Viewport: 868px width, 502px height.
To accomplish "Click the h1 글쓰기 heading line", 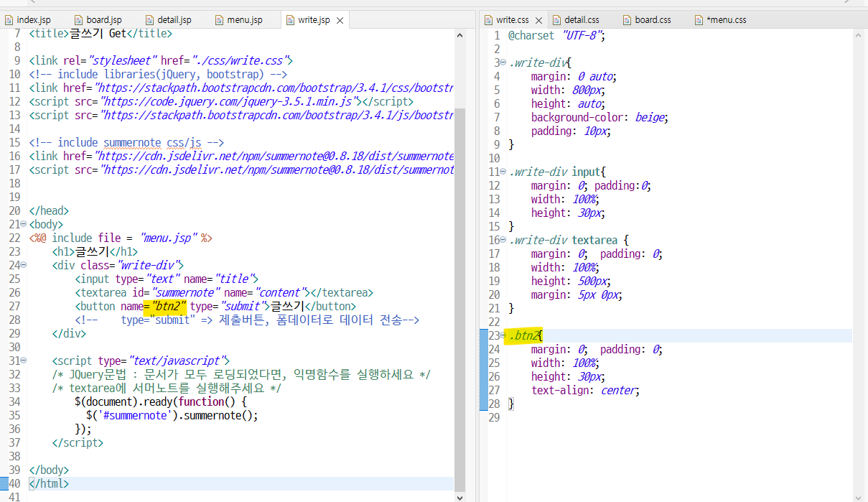I will 95,251.
